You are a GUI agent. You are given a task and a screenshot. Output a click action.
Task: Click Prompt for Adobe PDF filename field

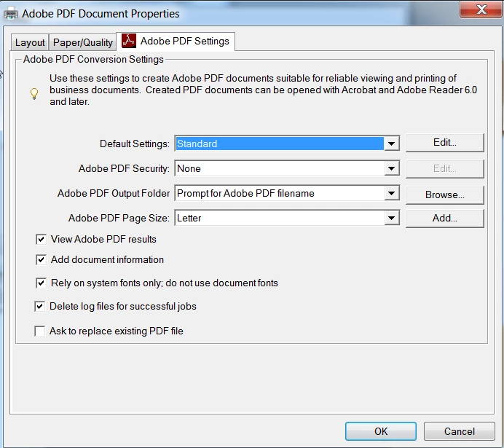pos(280,193)
